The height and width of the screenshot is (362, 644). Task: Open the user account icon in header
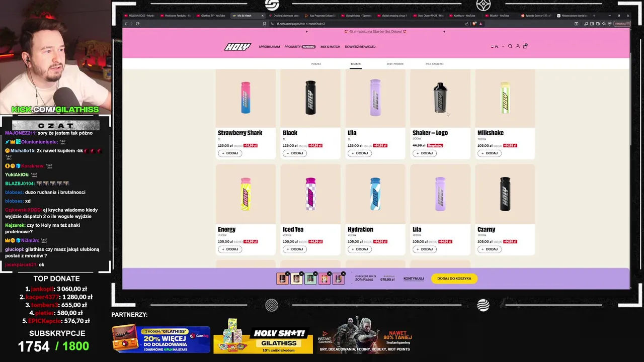point(518,46)
